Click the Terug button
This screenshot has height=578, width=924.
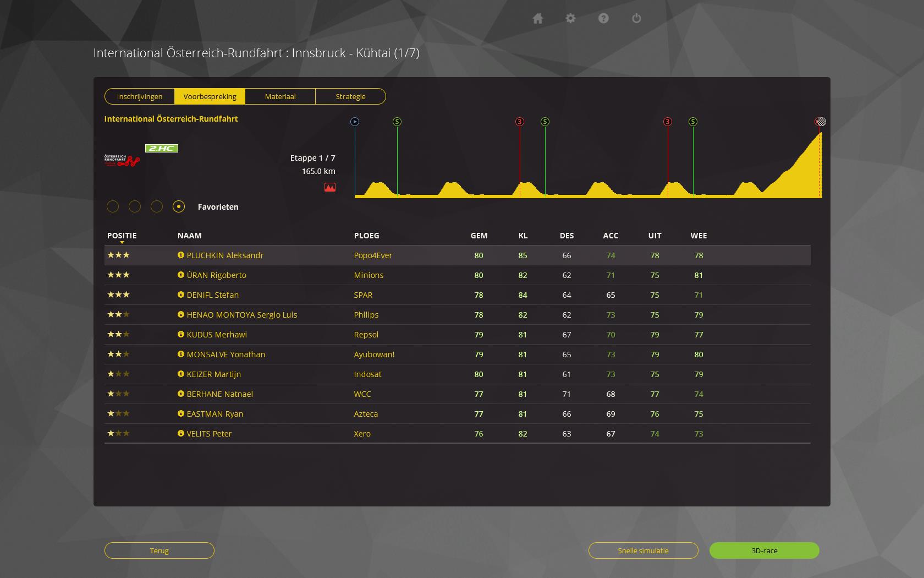(159, 550)
